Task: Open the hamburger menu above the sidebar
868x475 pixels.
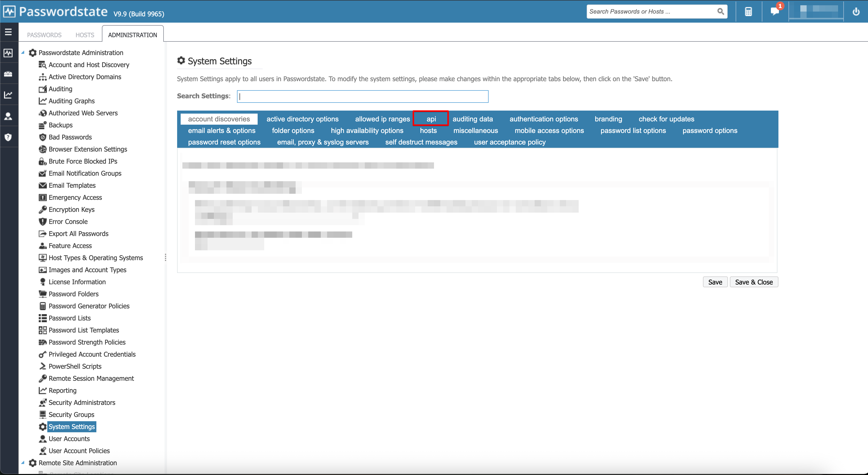Action: [x=8, y=32]
